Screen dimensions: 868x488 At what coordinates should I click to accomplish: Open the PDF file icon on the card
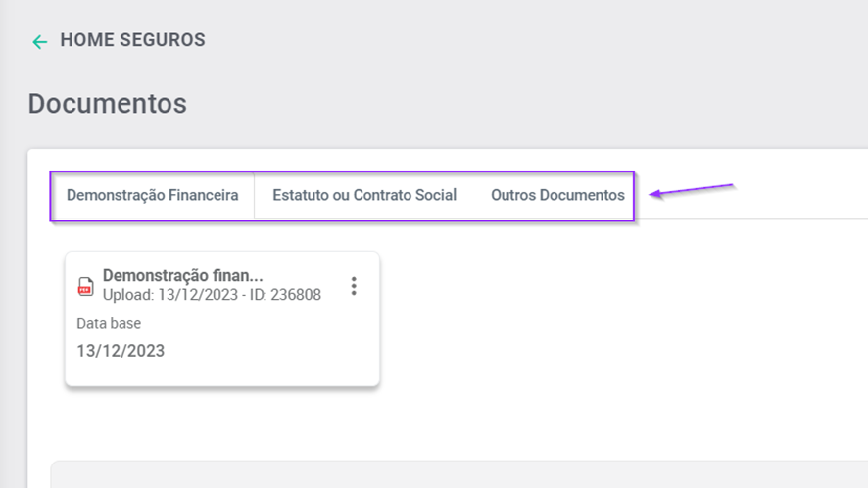[x=86, y=286]
